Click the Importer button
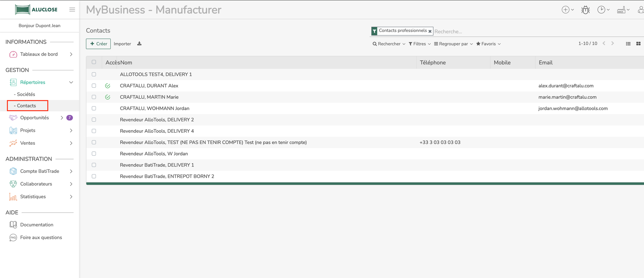The height and width of the screenshot is (278, 644). point(122,44)
